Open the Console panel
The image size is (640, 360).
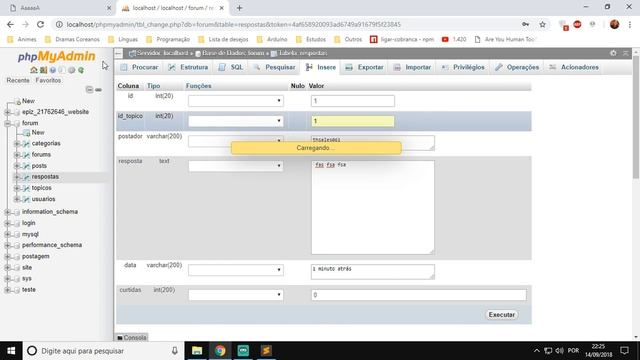132,338
